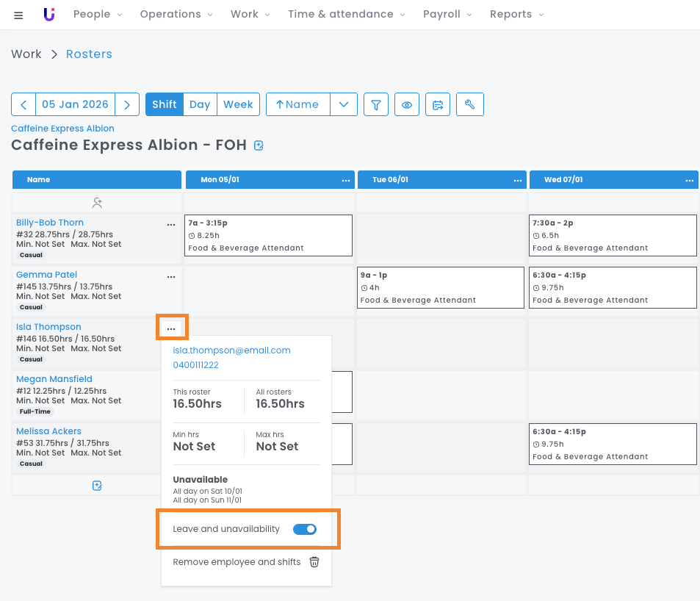Go to next date with right arrow
The width and height of the screenshot is (700, 601).
[x=127, y=104]
